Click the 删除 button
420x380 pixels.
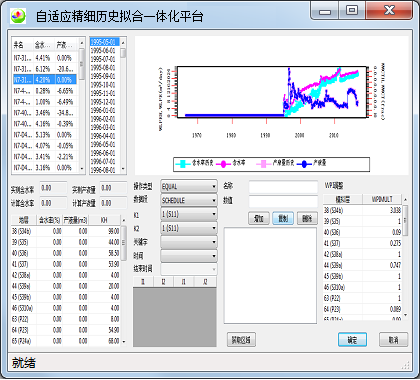pos(307,218)
